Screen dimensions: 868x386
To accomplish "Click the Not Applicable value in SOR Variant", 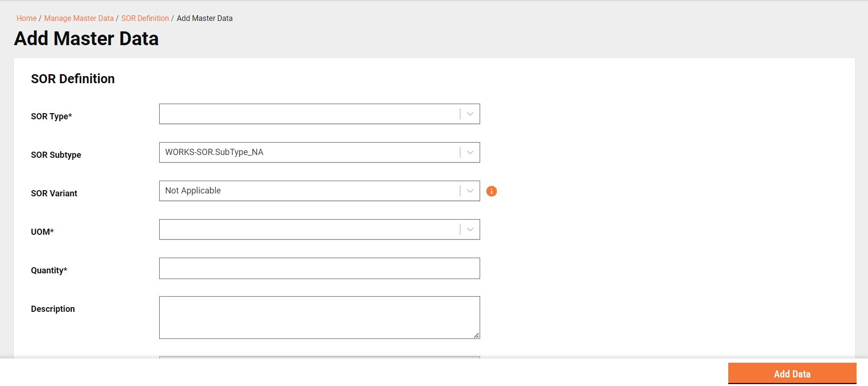I will (x=193, y=191).
